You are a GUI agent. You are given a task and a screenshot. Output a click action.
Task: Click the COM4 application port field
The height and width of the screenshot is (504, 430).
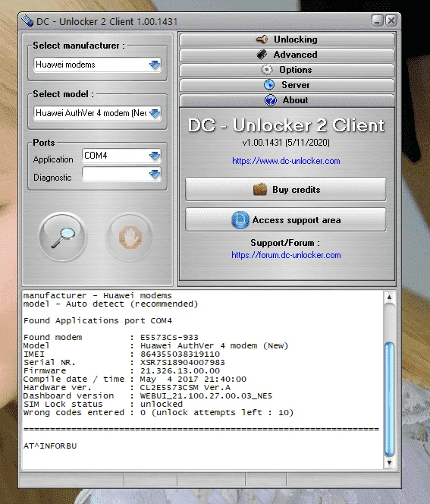point(121,156)
